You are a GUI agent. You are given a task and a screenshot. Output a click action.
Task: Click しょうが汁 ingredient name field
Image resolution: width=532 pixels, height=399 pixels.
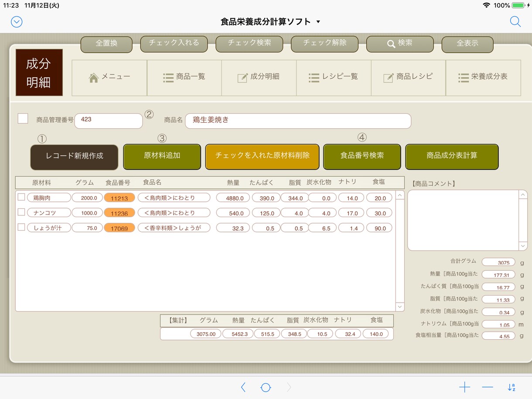tap(49, 228)
